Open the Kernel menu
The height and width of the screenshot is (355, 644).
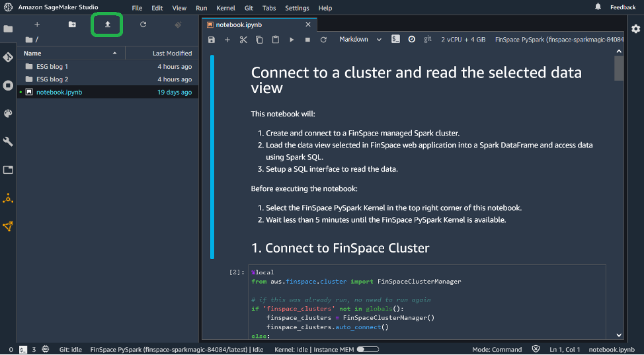click(225, 8)
